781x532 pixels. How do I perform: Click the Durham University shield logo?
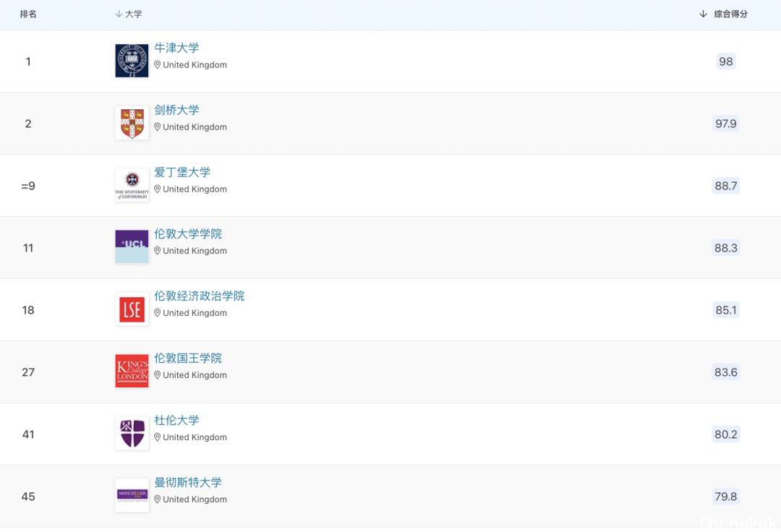[x=132, y=434]
